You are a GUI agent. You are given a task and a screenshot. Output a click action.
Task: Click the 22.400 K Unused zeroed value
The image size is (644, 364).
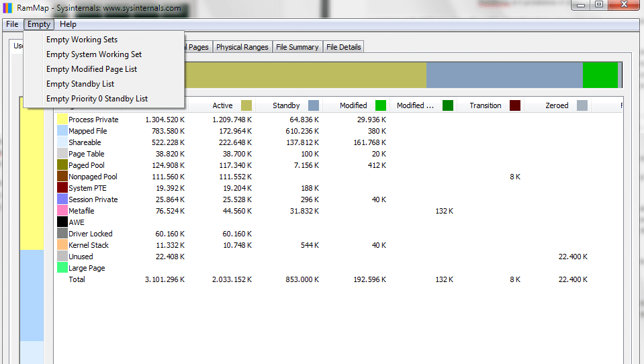pos(573,257)
